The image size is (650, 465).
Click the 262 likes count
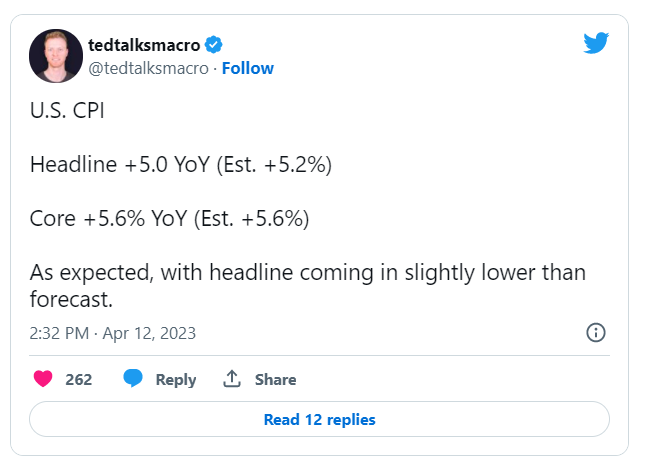pos(78,380)
